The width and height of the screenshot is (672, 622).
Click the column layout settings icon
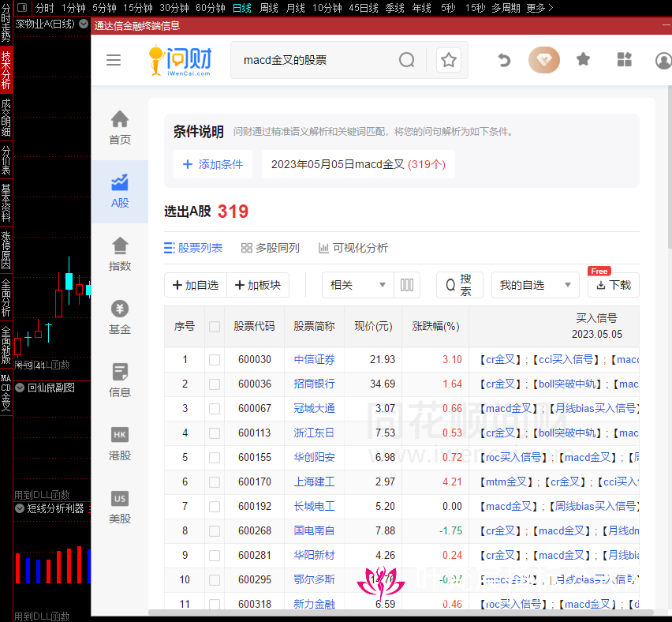click(407, 285)
